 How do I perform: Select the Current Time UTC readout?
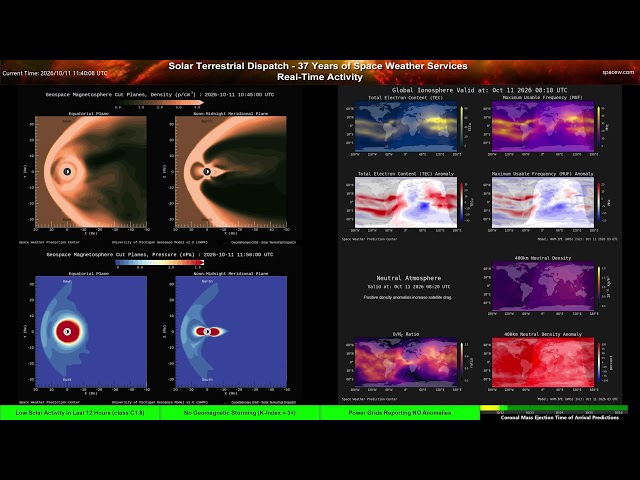[55, 73]
